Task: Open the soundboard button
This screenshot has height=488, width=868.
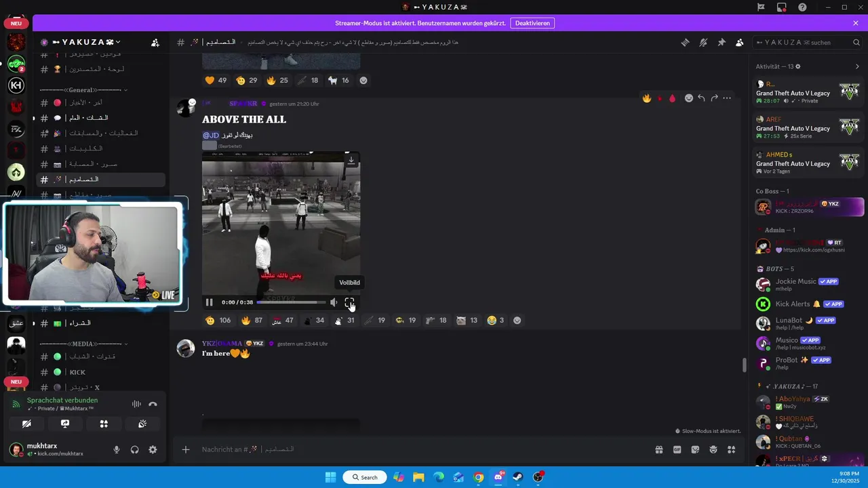Action: click(x=142, y=424)
